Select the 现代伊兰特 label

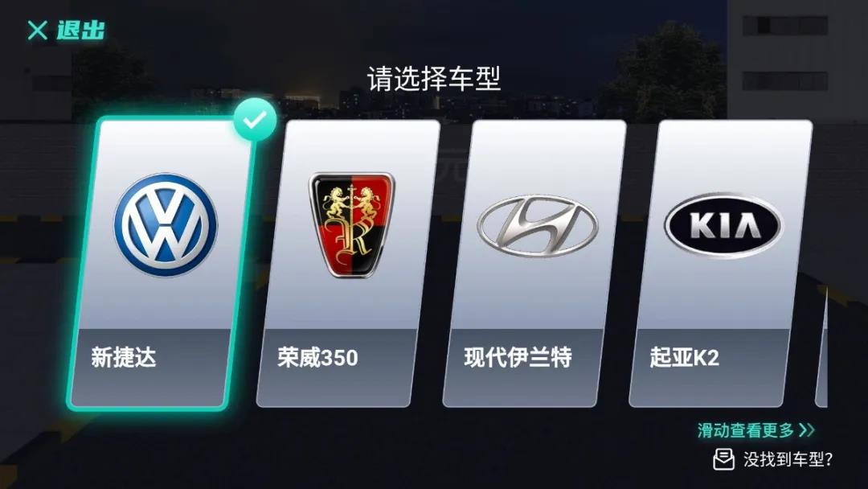[518, 357]
